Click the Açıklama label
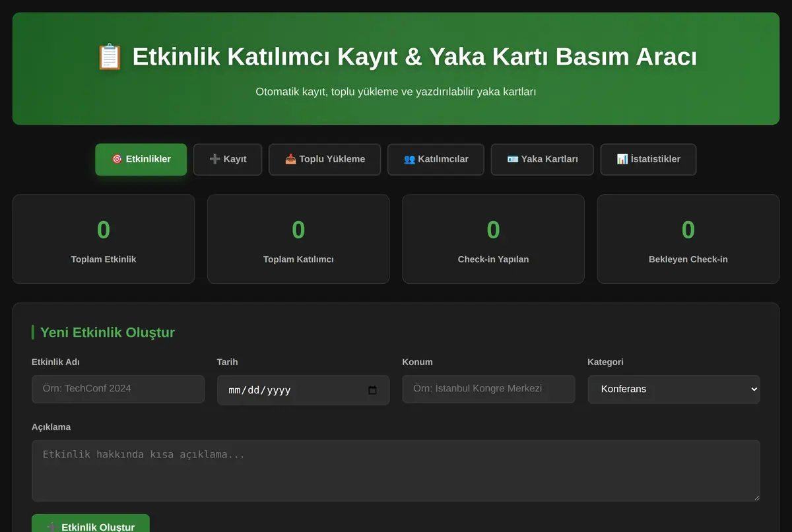 coord(51,427)
